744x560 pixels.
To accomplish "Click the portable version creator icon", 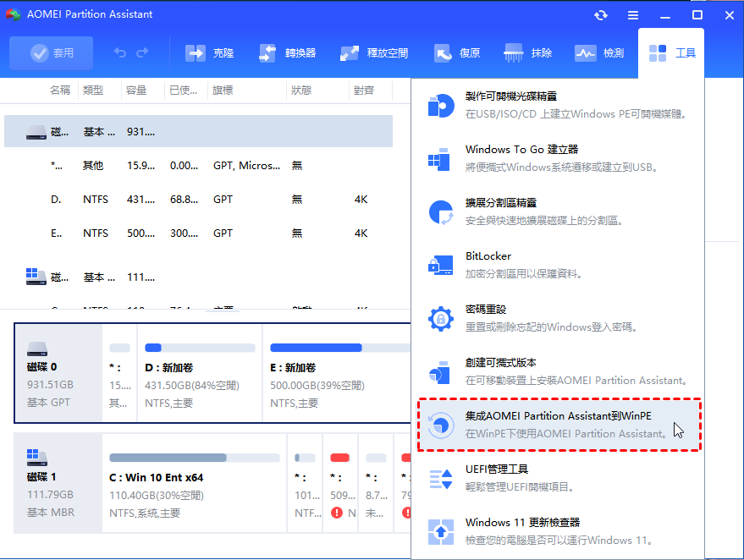I will [439, 372].
